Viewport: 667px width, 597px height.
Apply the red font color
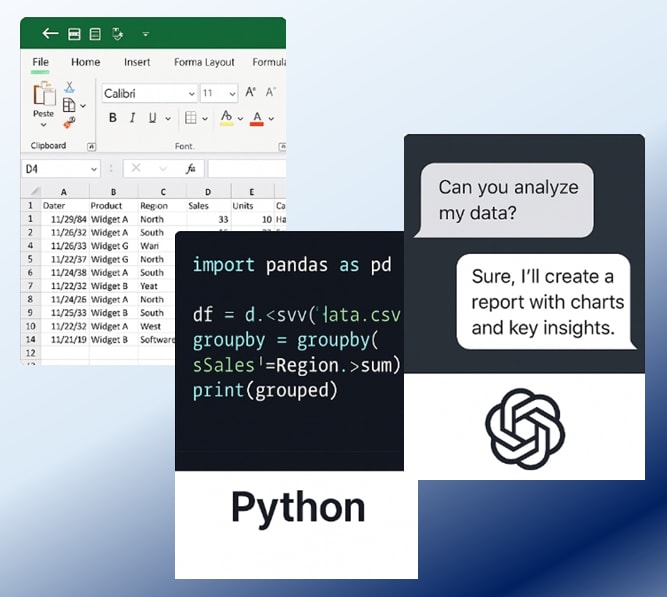(257, 118)
